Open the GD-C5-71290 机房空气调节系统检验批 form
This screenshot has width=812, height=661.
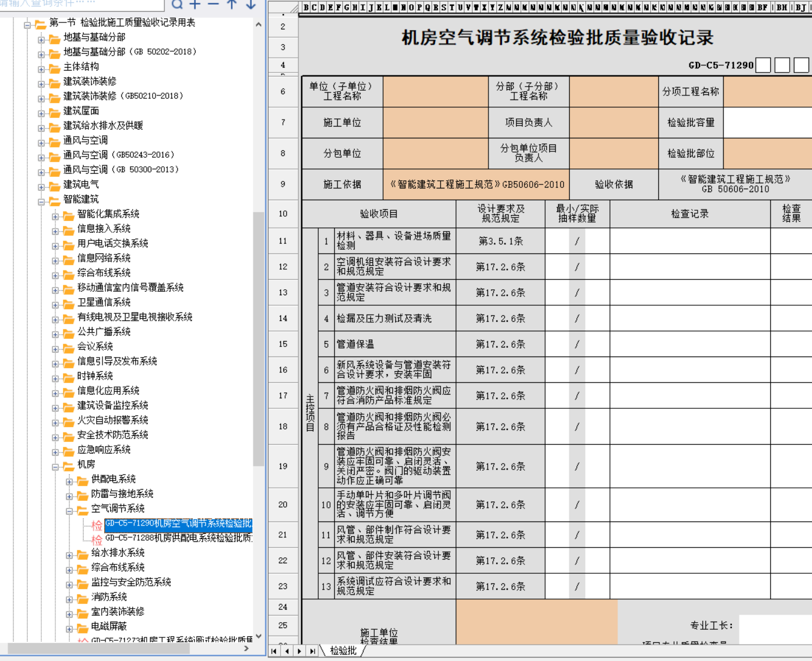tap(178, 524)
